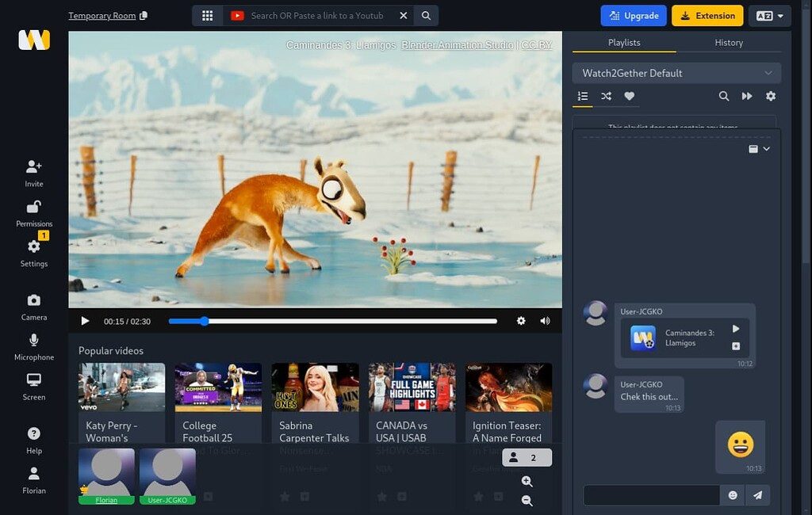The image size is (812, 515).
Task: Zoom out the user tiles
Action: (527, 501)
